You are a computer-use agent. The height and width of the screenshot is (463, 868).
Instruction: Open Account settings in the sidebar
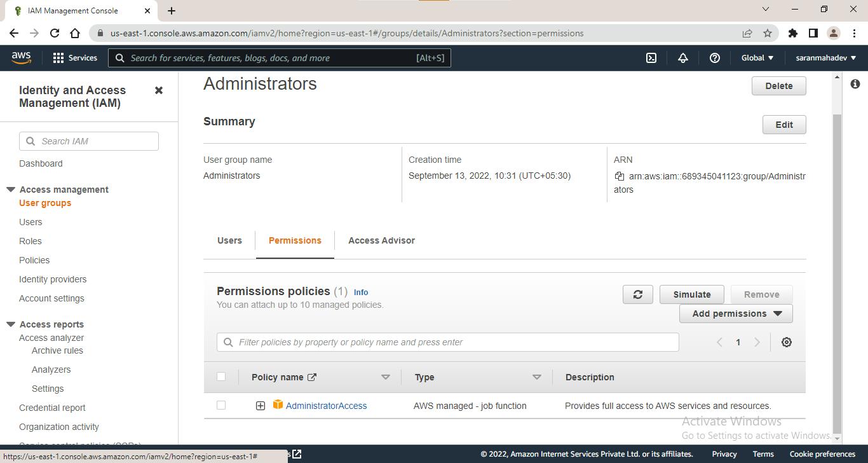[x=51, y=298]
